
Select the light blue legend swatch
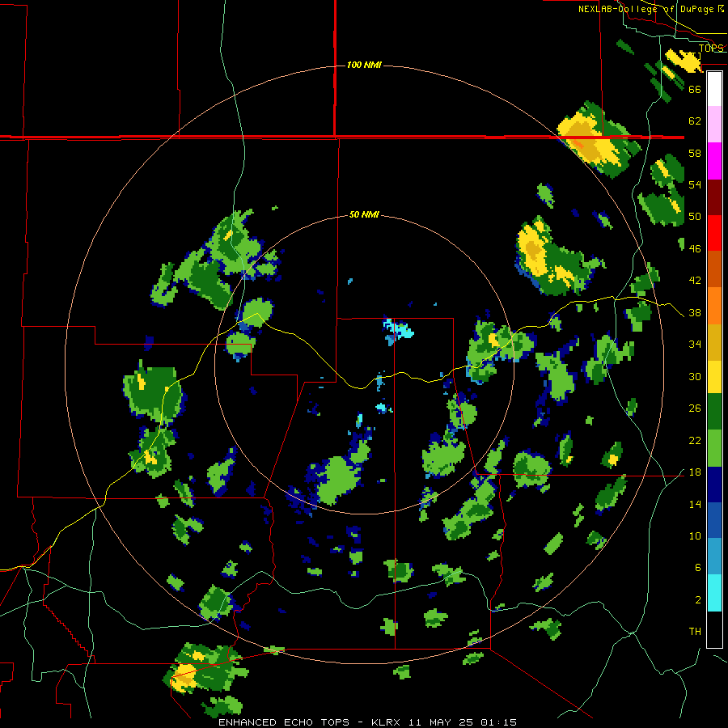pyautogui.click(x=714, y=557)
